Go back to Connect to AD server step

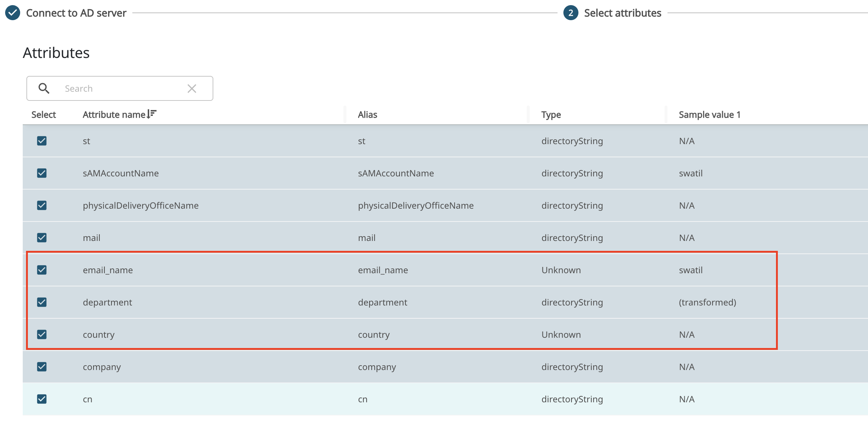tap(76, 13)
